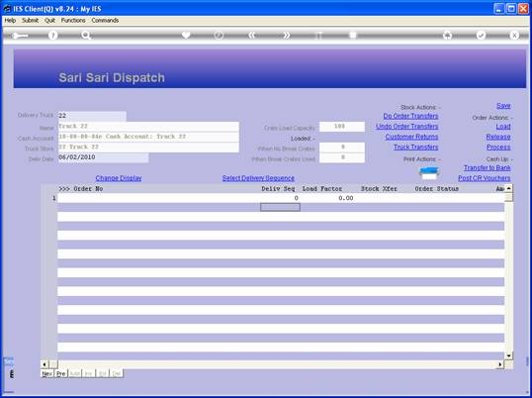
Task: Click the double left arrows icon
Action: click(251, 36)
